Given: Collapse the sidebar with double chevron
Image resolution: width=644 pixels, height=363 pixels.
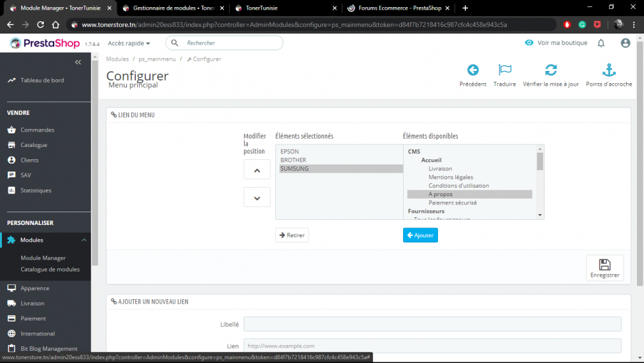Looking at the screenshot, I should [x=78, y=62].
